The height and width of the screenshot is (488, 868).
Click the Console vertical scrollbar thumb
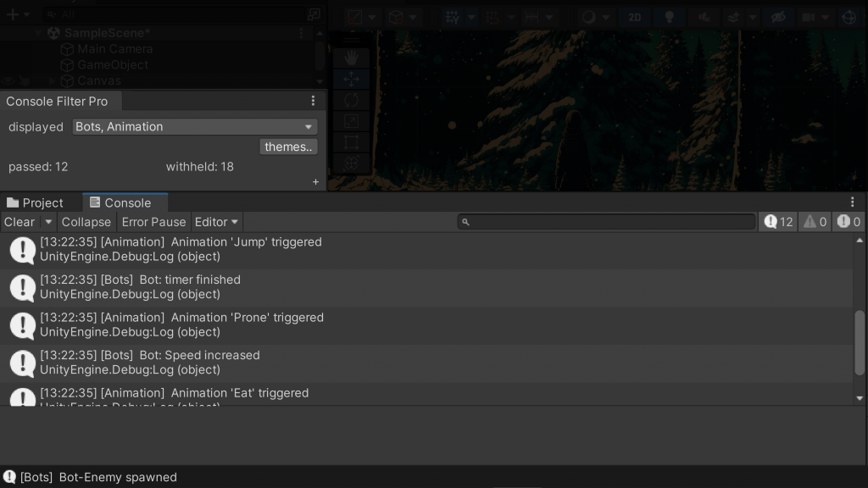(860, 342)
